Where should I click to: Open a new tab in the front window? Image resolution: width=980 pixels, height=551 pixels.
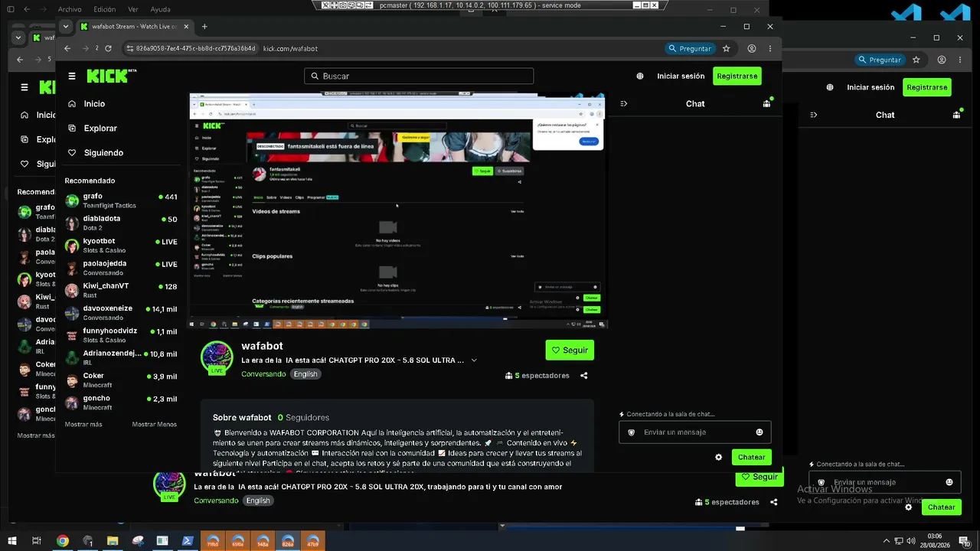pyautogui.click(x=204, y=27)
